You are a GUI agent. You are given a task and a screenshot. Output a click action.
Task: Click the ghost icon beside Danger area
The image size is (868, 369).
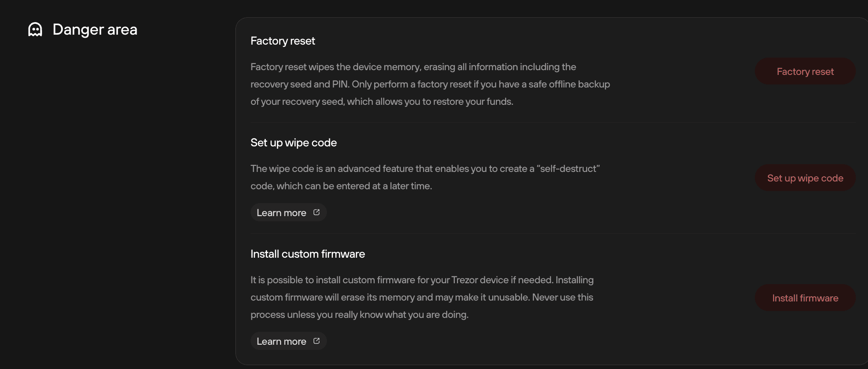pyautogui.click(x=35, y=29)
